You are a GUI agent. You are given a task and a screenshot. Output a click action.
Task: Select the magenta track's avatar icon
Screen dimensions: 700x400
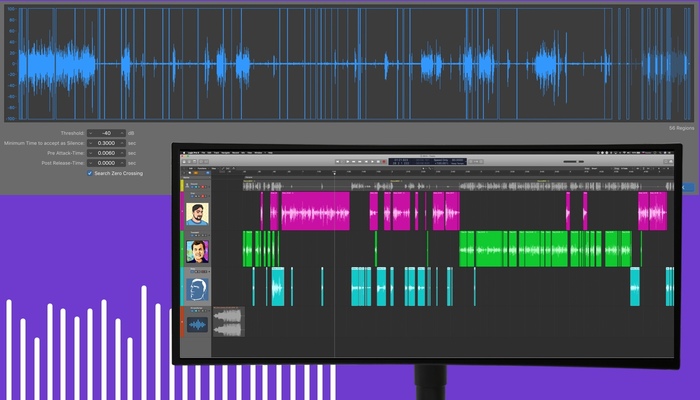(197, 212)
